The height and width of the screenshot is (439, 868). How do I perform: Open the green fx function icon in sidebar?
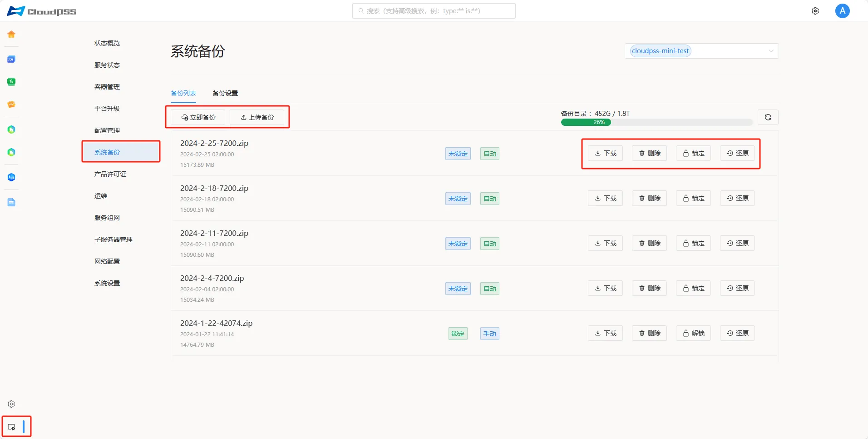(x=11, y=82)
